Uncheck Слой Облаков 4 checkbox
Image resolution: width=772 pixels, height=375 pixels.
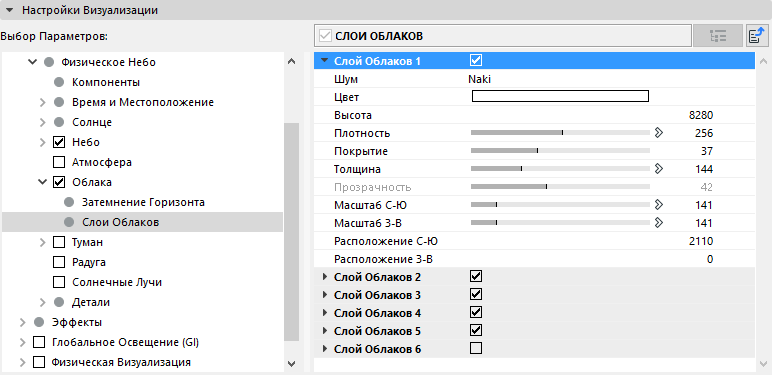[476, 312]
